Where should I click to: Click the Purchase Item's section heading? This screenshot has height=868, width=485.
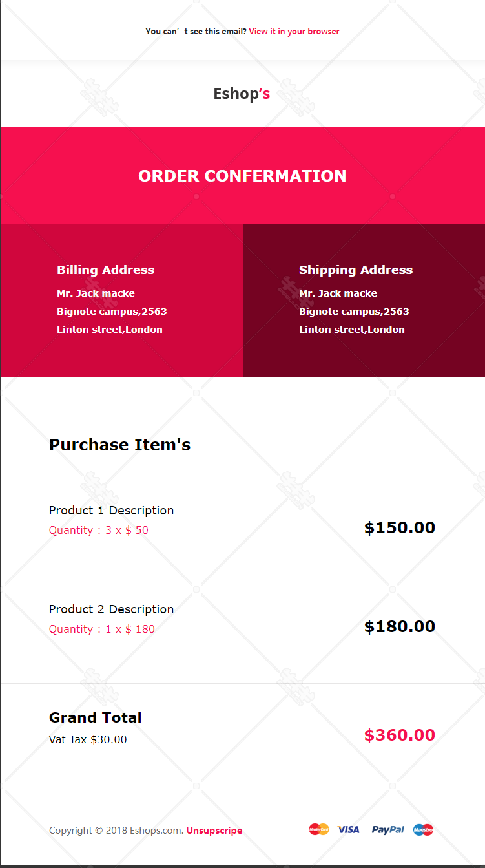pyautogui.click(x=120, y=445)
